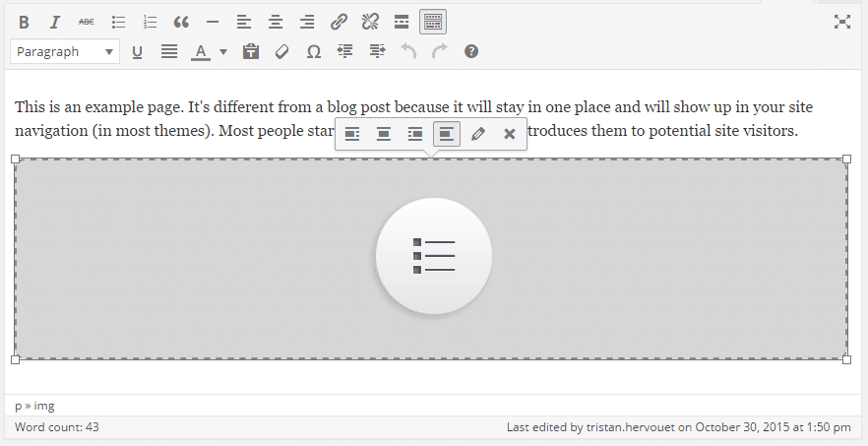
Task: Open keyboard shortcuts help
Action: pos(471,52)
